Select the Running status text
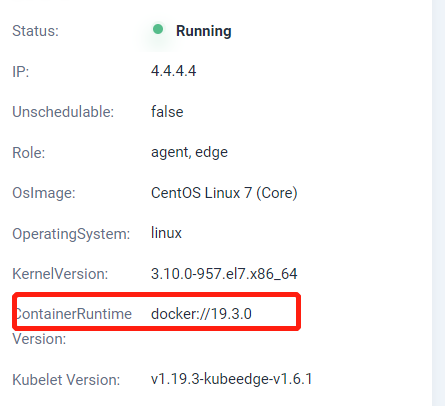445x406 pixels. pos(204,31)
